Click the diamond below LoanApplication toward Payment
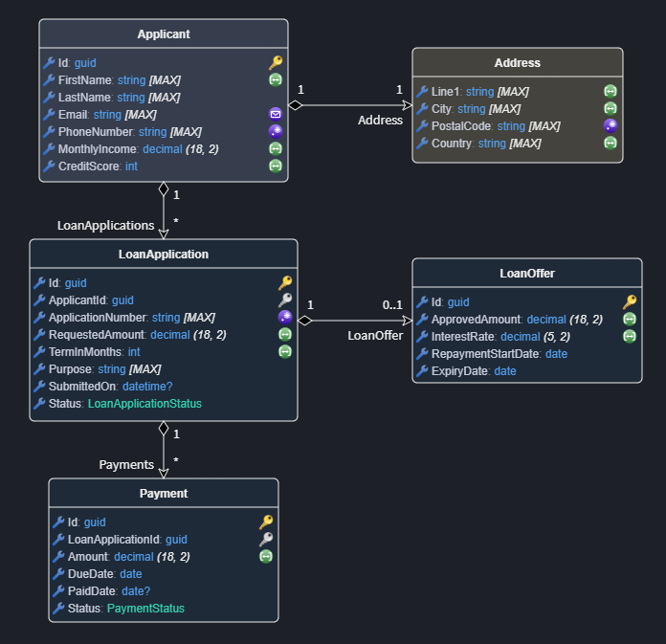The image size is (666, 644). (x=164, y=428)
